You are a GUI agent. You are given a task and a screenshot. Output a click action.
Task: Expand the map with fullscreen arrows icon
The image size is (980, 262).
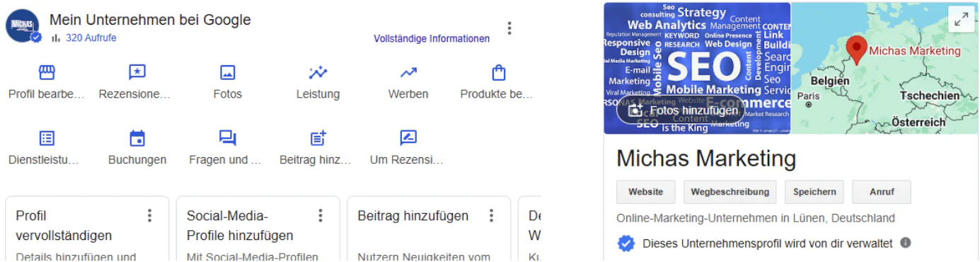pyautogui.click(x=961, y=20)
